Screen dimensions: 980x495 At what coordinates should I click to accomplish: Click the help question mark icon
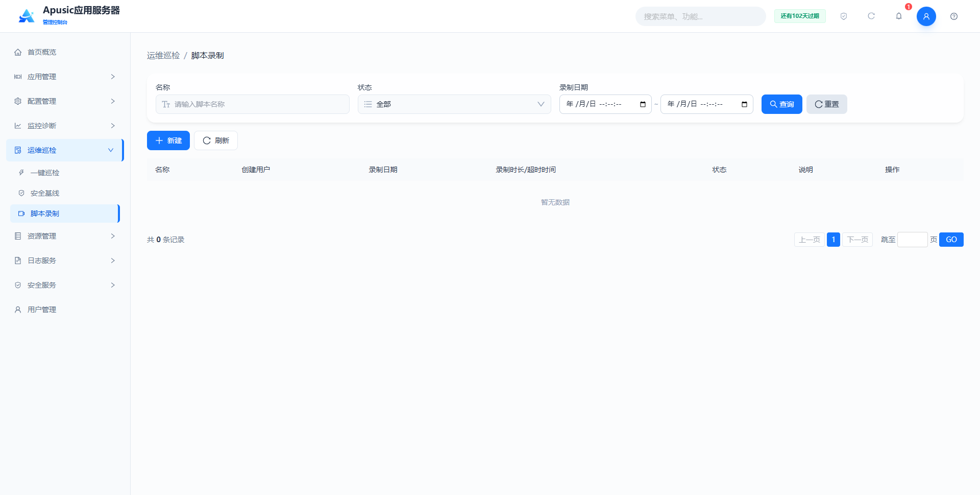(954, 16)
